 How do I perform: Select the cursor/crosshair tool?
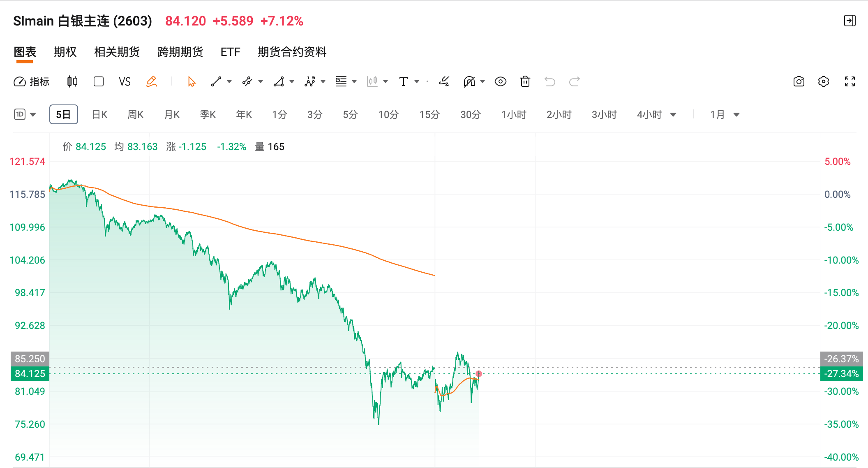click(190, 81)
